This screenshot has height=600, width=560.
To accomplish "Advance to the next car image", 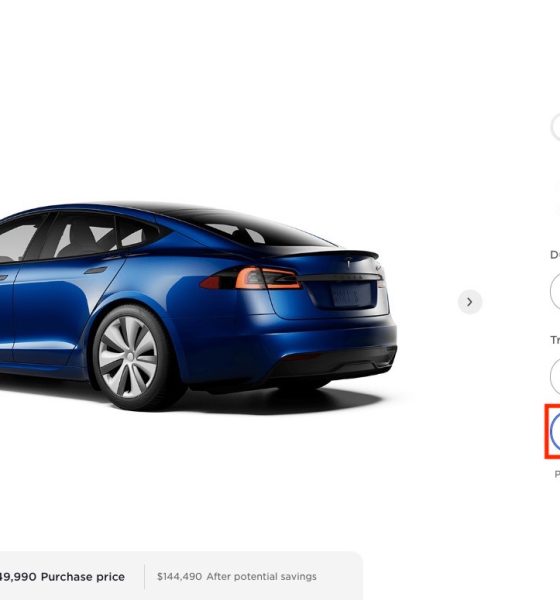I will pos(470,302).
